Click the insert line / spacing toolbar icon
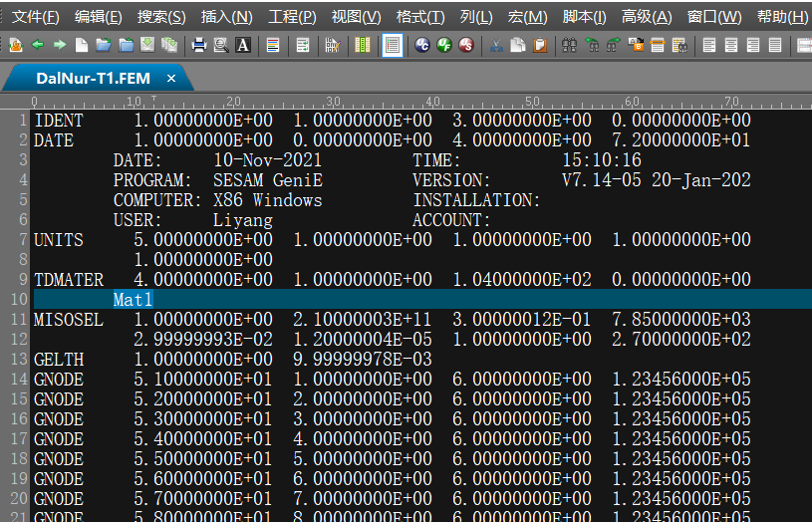 pyautogui.click(x=804, y=46)
